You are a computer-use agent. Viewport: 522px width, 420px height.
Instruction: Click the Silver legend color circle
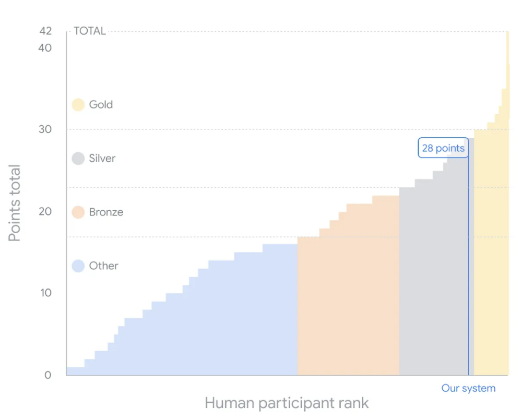78,158
